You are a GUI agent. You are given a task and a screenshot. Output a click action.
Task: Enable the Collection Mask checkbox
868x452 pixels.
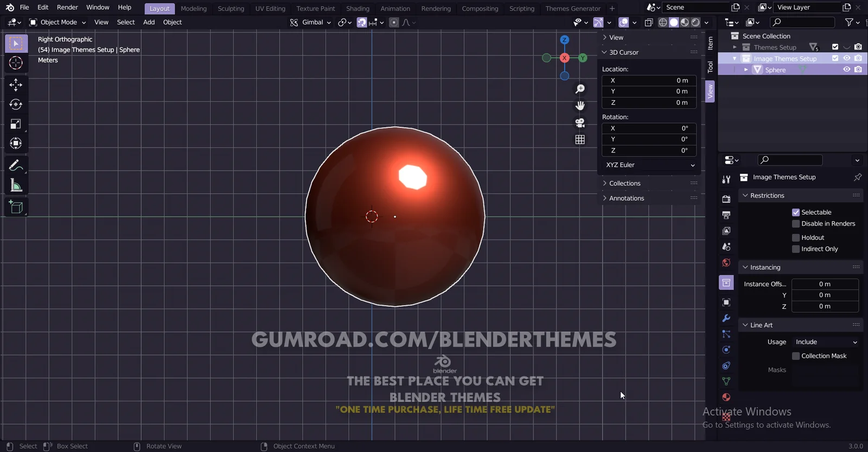pos(796,356)
